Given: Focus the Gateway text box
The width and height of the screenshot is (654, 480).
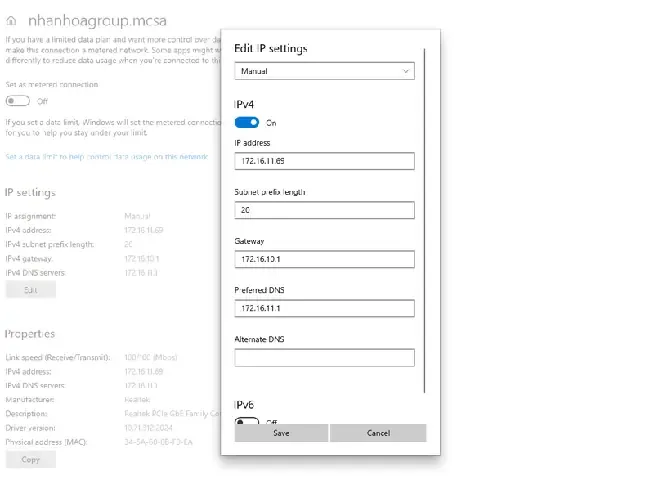Looking at the screenshot, I should point(324,259).
